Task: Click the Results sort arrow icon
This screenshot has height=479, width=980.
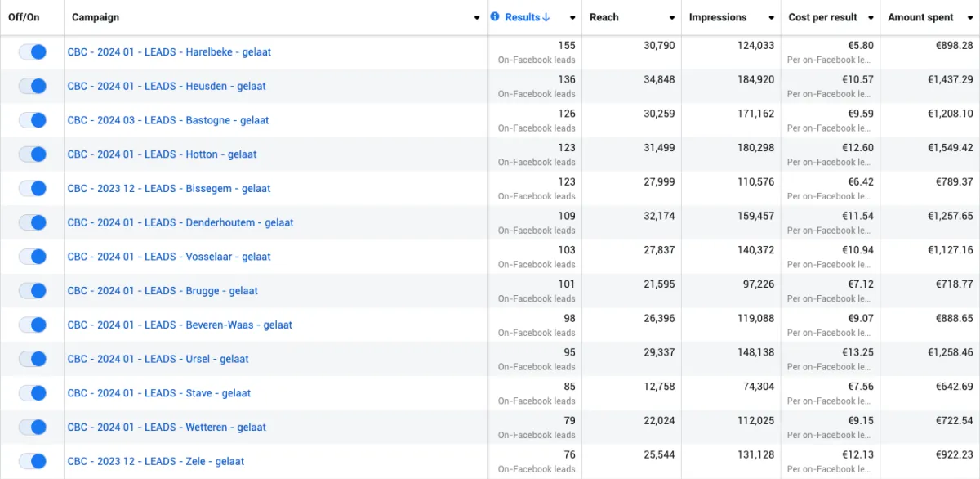Action: [x=546, y=17]
